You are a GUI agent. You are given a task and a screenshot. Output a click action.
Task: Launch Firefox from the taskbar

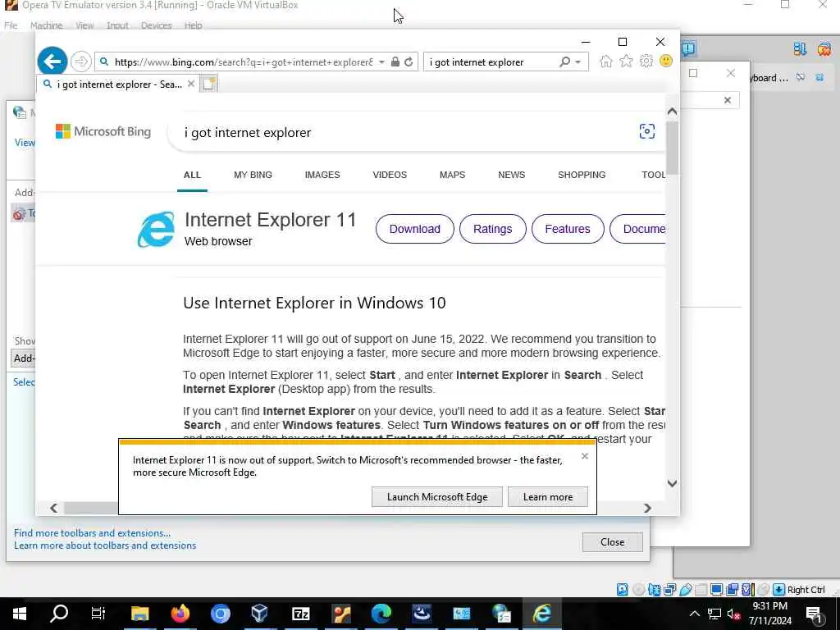pyautogui.click(x=180, y=614)
